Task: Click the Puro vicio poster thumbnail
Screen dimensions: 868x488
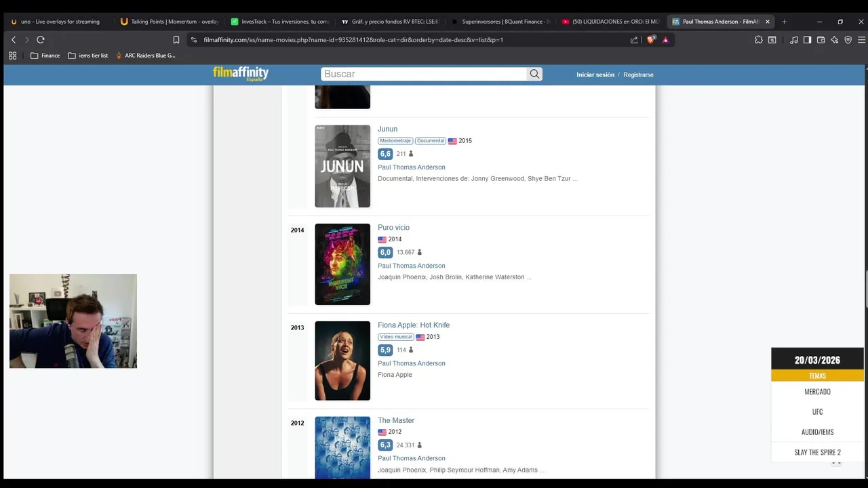Action: pos(342,264)
